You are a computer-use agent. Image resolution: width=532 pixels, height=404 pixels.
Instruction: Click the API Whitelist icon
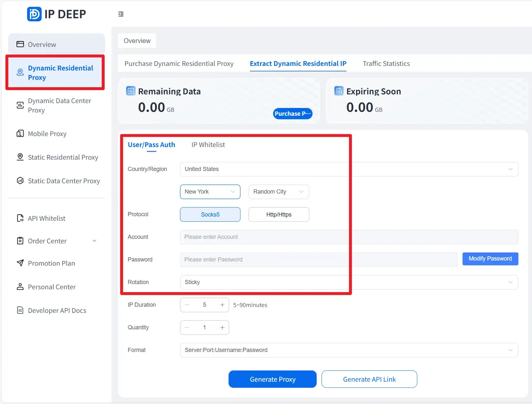tap(20, 218)
